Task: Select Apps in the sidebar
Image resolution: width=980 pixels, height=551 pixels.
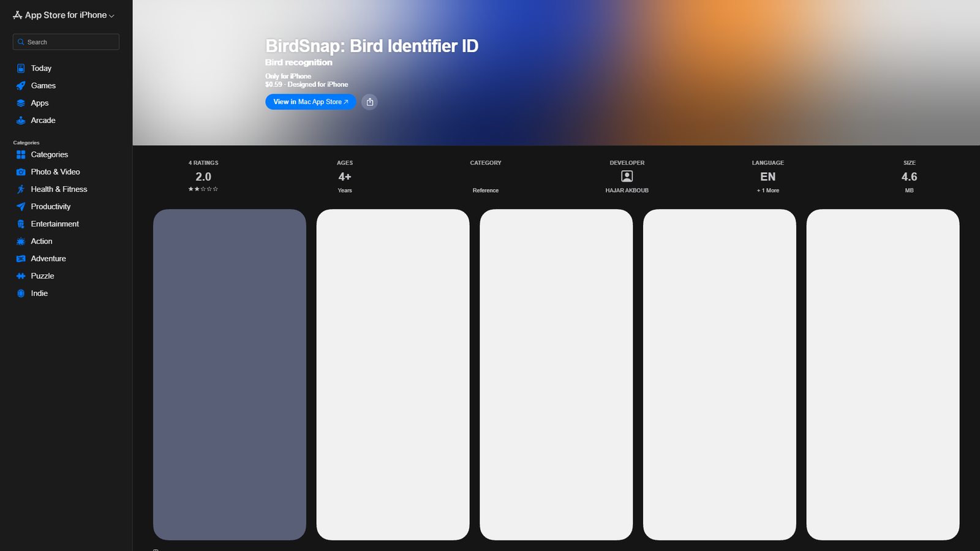Action: click(40, 103)
